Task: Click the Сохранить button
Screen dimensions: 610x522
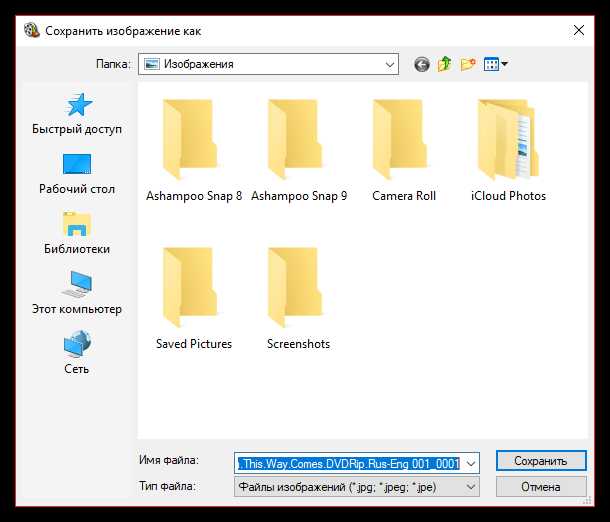Action: point(541,461)
